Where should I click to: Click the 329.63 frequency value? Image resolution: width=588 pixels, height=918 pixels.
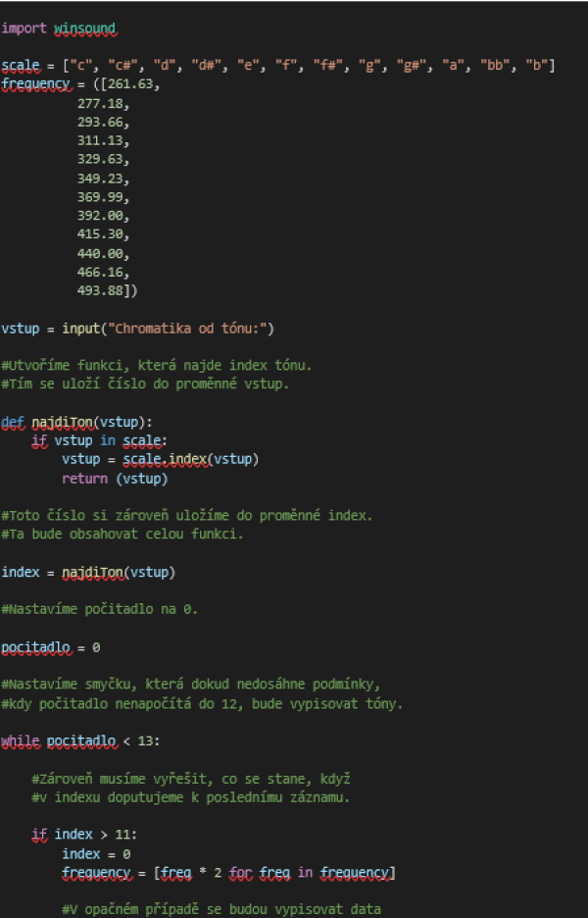click(103, 159)
